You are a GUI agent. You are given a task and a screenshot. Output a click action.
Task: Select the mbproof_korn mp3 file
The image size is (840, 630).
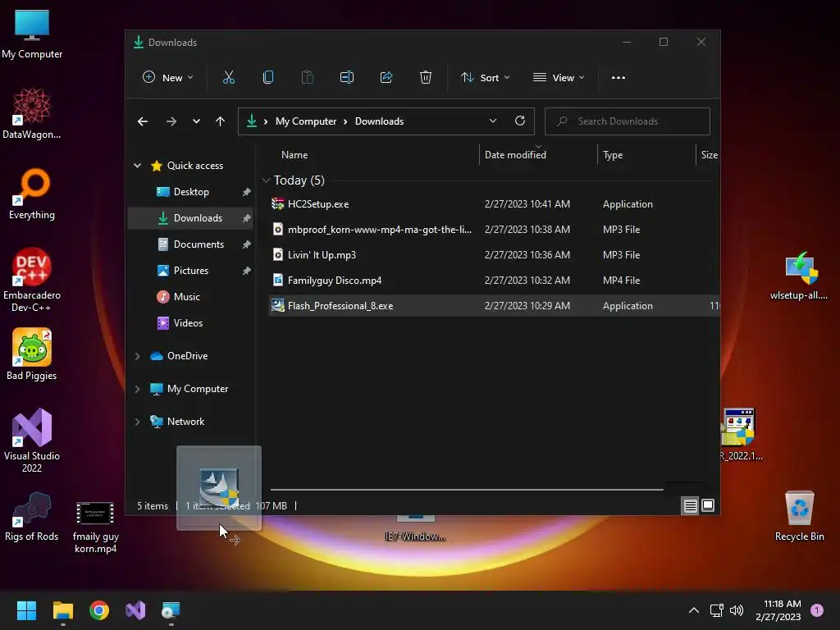click(379, 230)
